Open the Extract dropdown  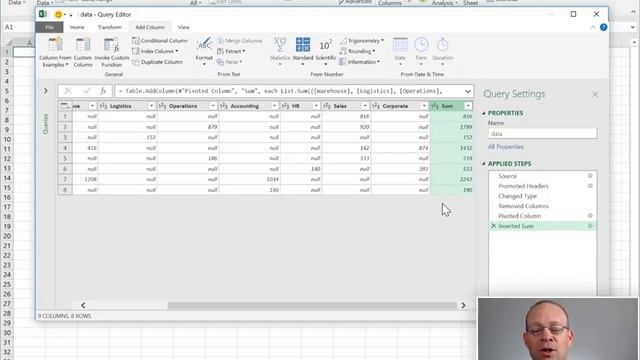coord(231,51)
